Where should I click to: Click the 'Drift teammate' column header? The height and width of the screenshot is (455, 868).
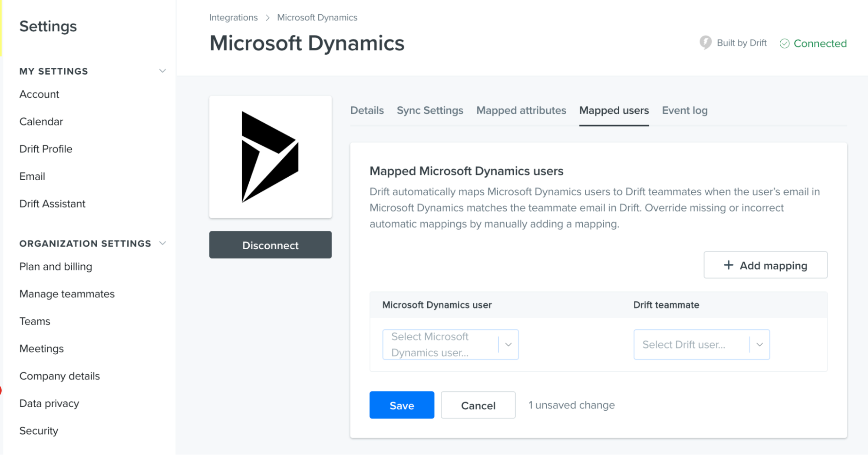666,305
